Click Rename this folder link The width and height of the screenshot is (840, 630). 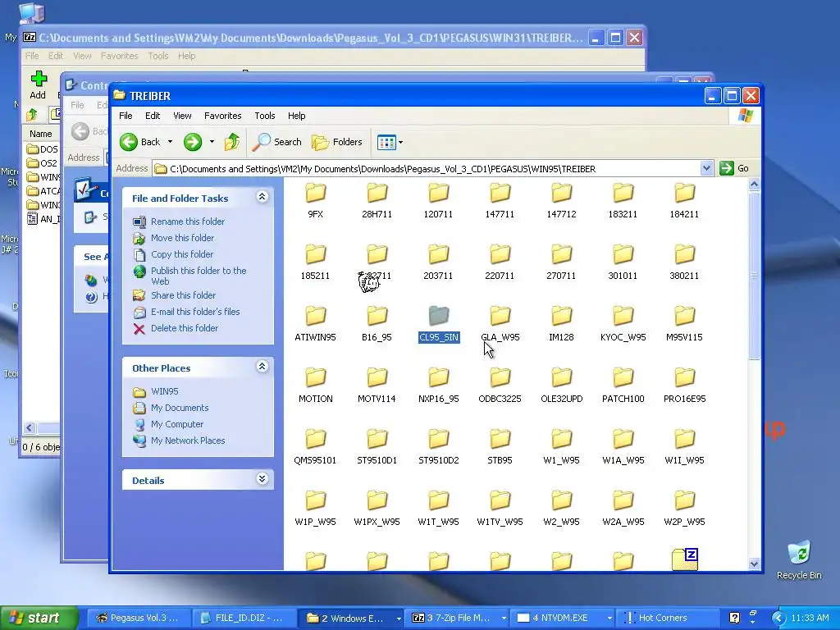[x=188, y=221]
